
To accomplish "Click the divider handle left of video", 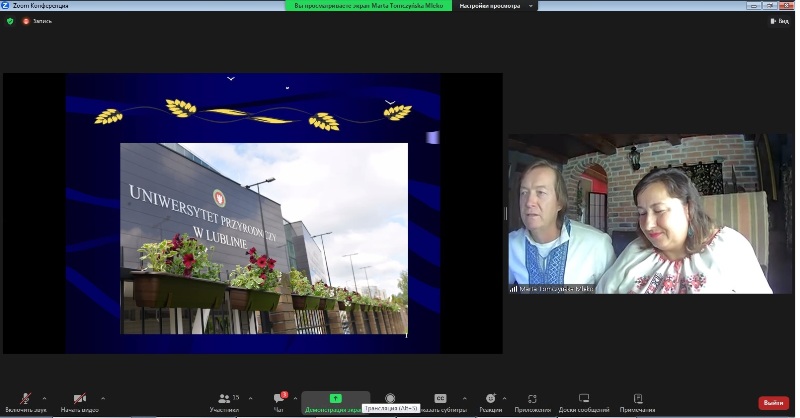I will [x=506, y=213].
